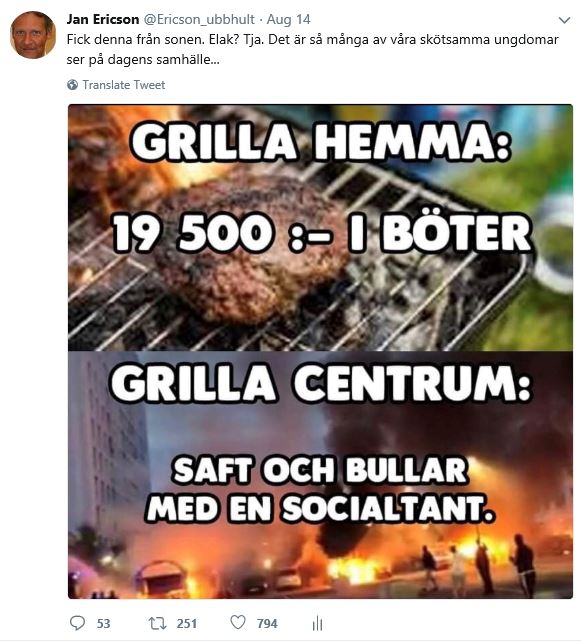Open the burning cars photo panel

coord(320,475)
